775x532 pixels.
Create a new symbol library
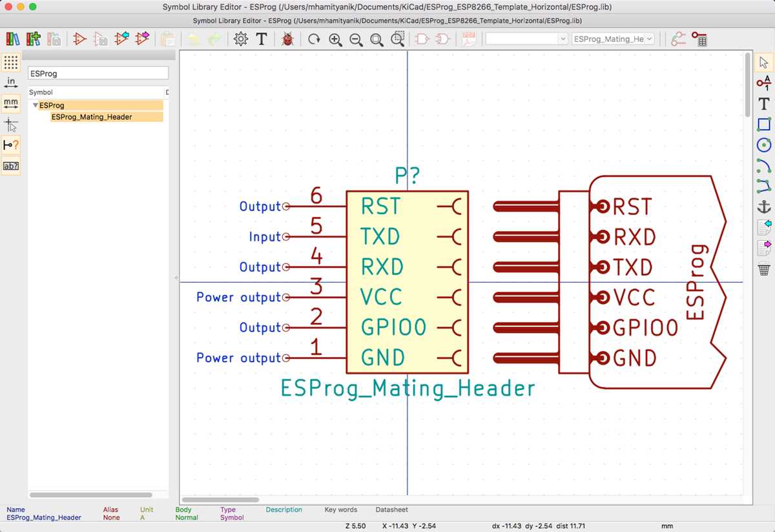(x=13, y=39)
